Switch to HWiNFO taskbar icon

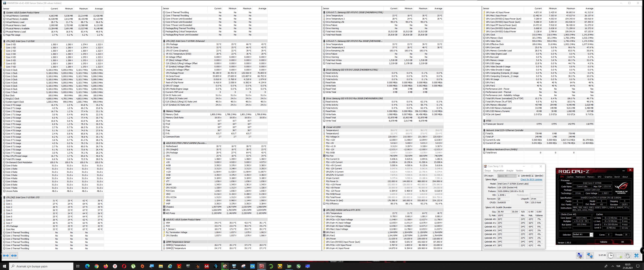(x=234, y=266)
